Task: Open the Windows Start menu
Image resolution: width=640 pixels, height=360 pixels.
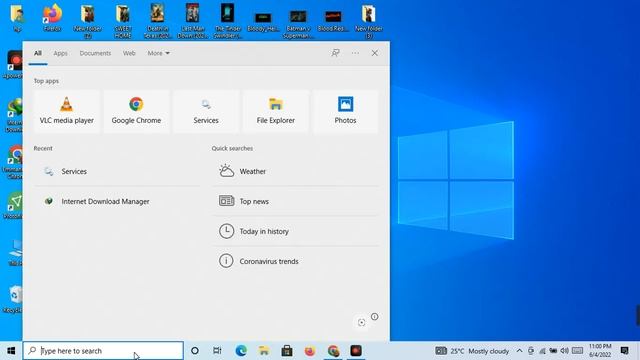Action: pos(11,351)
